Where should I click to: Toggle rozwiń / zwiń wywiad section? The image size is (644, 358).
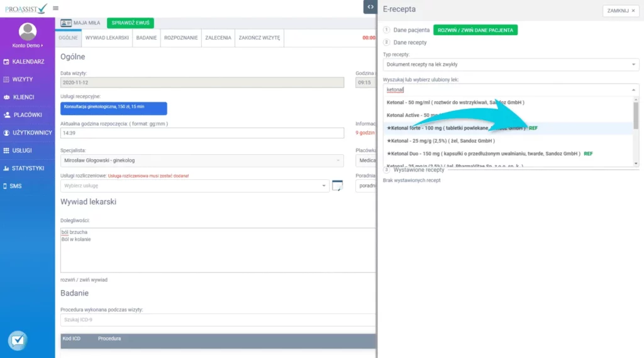coord(84,279)
